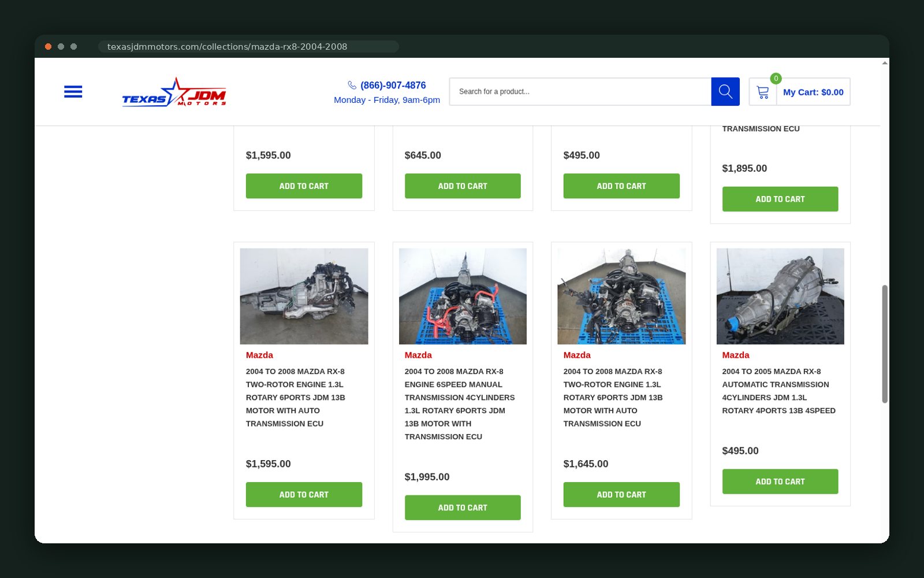Image resolution: width=924 pixels, height=578 pixels.
Task: Click the $1,895.00 price text
Action: coord(744,168)
